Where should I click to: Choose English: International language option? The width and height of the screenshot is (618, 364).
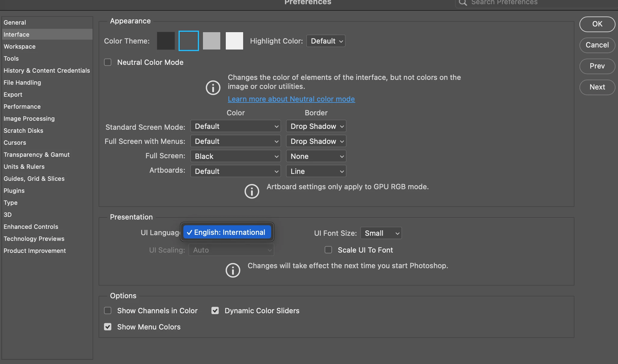tap(227, 232)
